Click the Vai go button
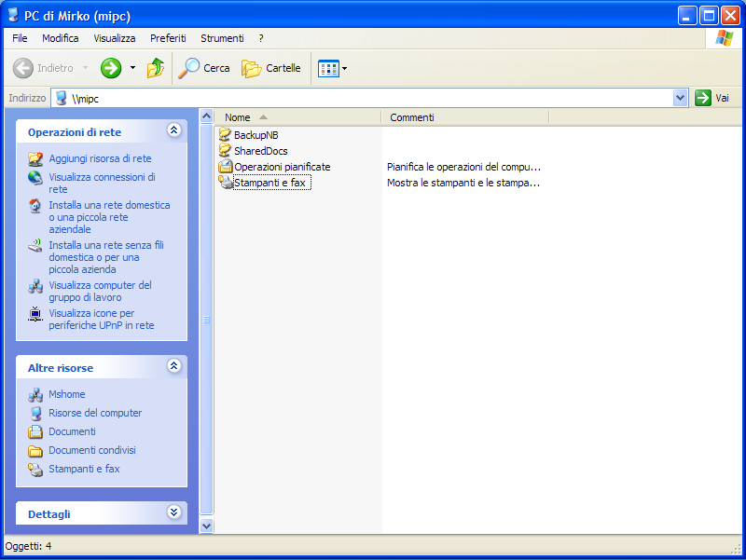This screenshot has width=746, height=560. (x=711, y=98)
